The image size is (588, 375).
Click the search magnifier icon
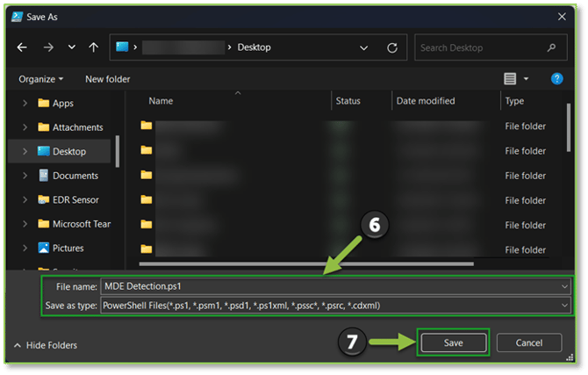click(551, 47)
